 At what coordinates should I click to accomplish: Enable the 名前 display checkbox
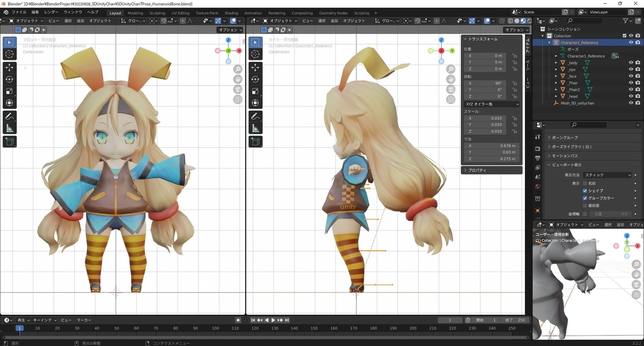tap(586, 184)
